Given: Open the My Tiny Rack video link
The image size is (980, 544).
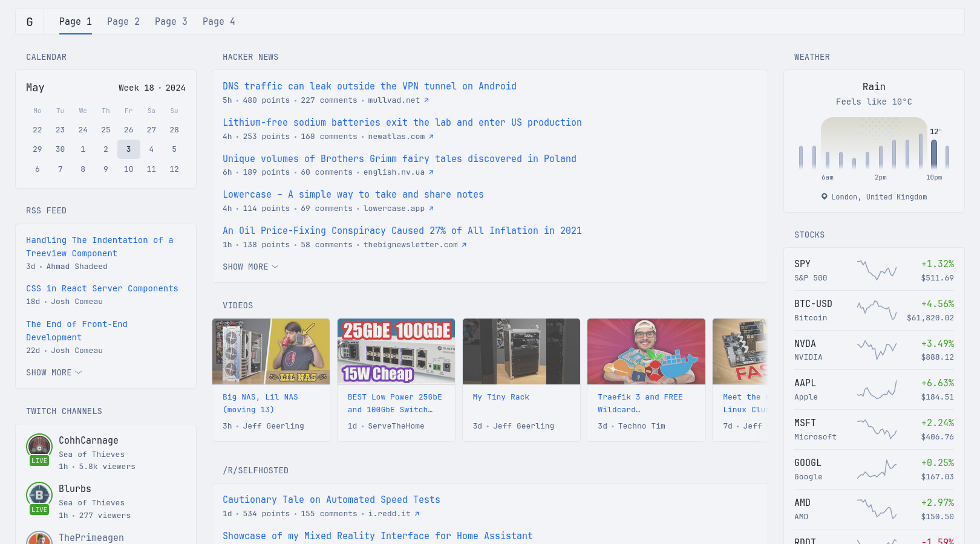Looking at the screenshot, I should (x=501, y=397).
